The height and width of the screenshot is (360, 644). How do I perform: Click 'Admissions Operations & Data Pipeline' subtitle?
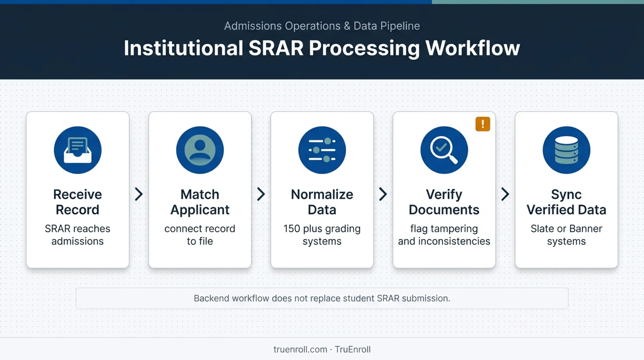click(x=322, y=26)
